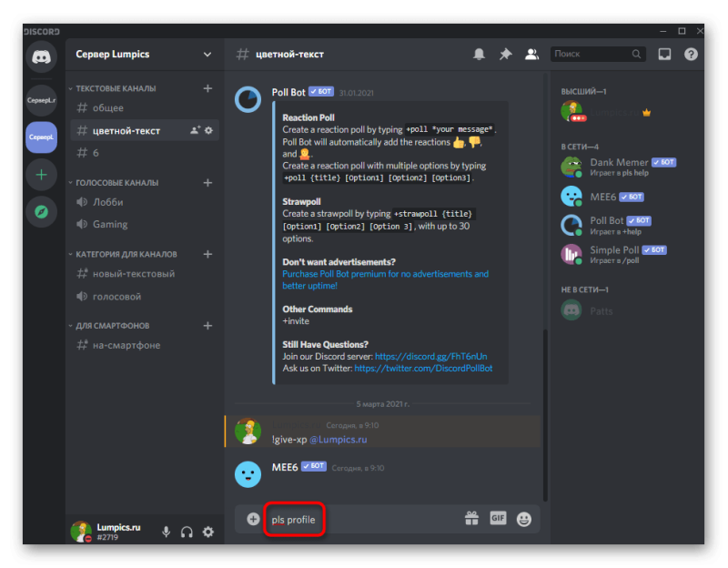Open the inbox icon in header
Screen dimensions: 728x568
(664, 55)
